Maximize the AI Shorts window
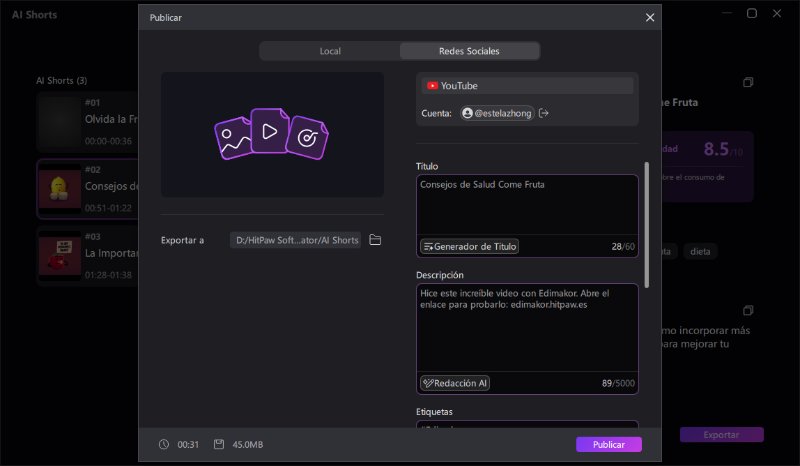800x466 pixels. coord(752,13)
